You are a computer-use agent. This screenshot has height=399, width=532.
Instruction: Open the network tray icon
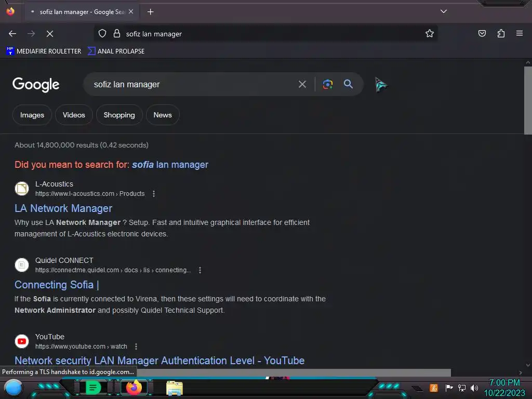pos(461,388)
